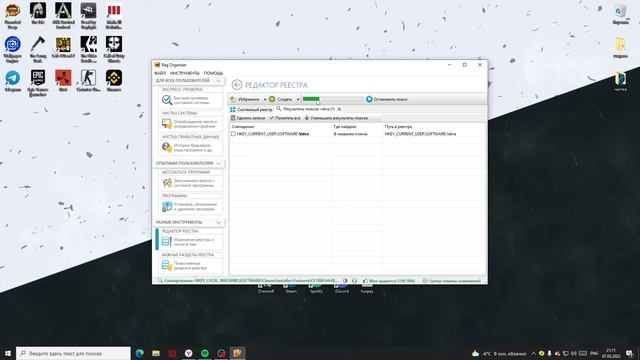Open Yandex Browser from the taskbar
The width and height of the screenshot is (640, 360).
(189, 353)
